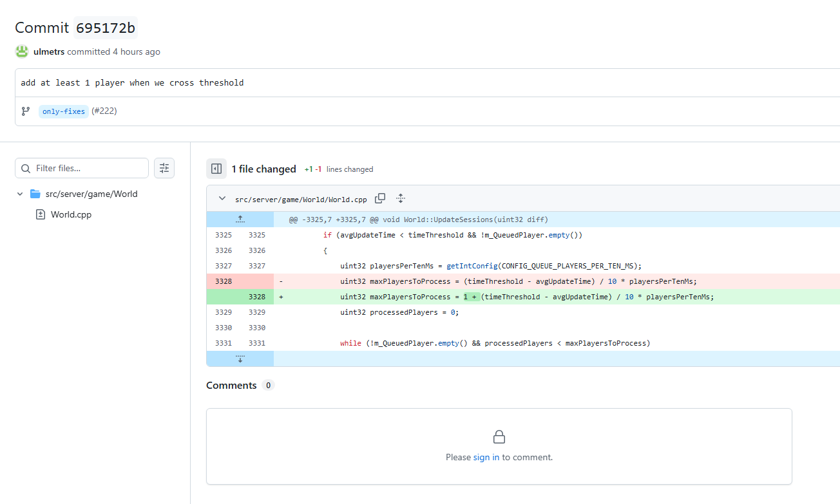Focus the Filter files search field
Viewport: 840px width, 504px height.
click(82, 168)
